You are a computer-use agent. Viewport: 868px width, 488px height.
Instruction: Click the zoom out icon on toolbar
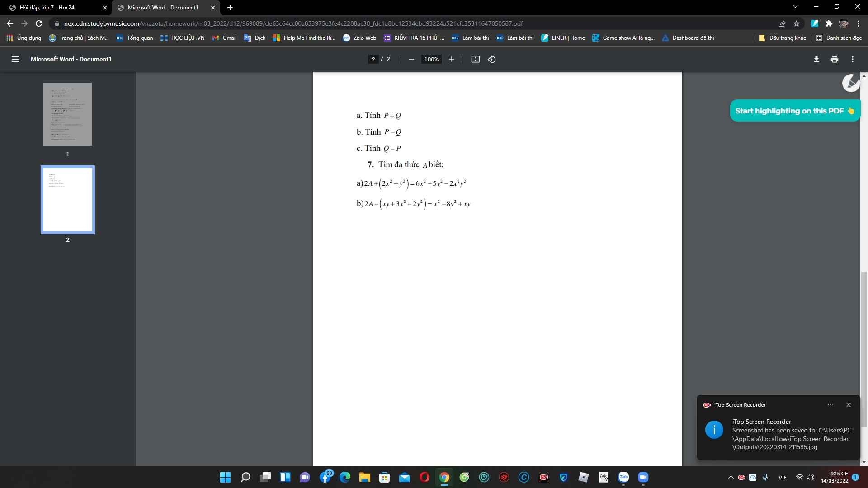point(411,59)
